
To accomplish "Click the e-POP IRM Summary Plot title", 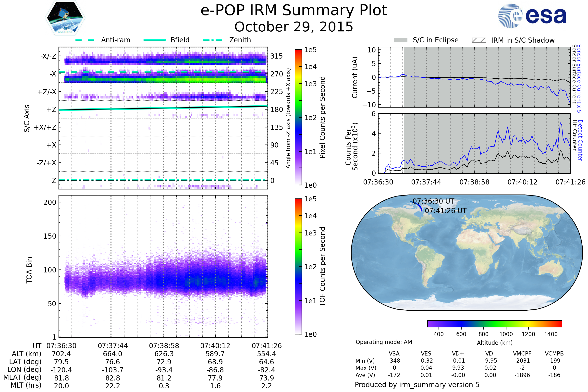I will [294, 11].
